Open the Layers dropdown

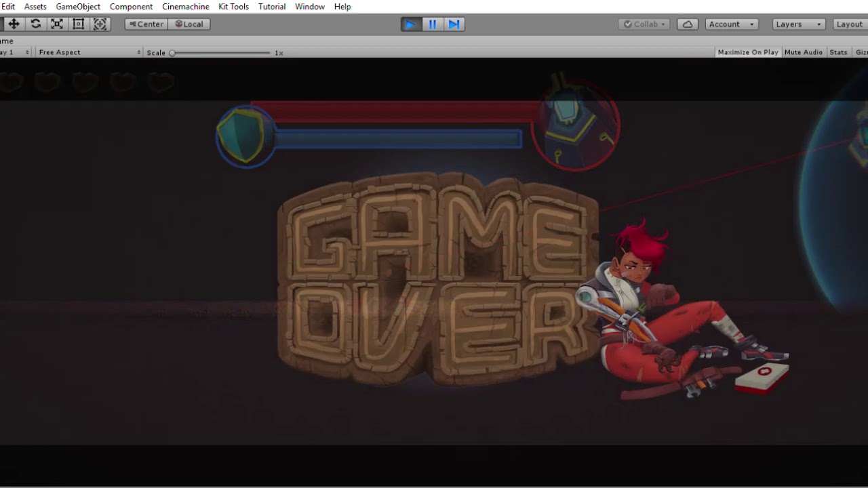click(799, 24)
